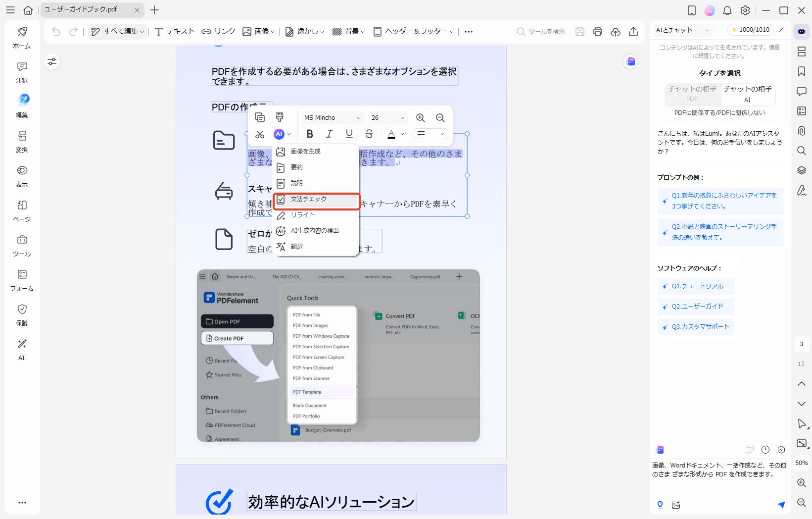This screenshot has height=519, width=812.
Task: Open the bookmark panel on the right sidebar
Action: [x=801, y=71]
